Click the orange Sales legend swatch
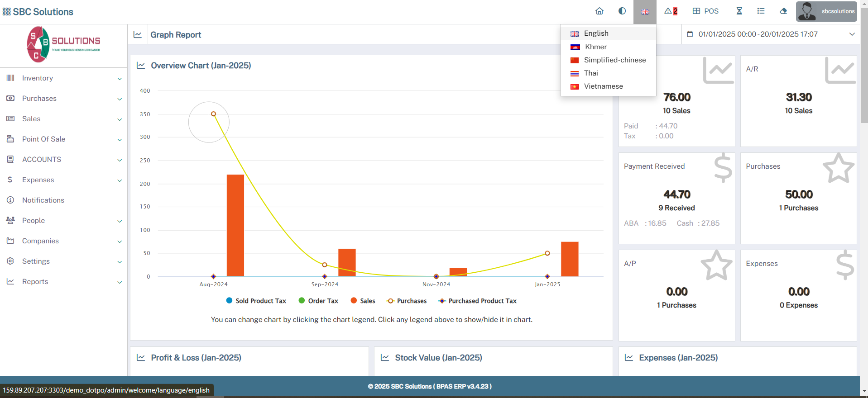 pos(354,301)
